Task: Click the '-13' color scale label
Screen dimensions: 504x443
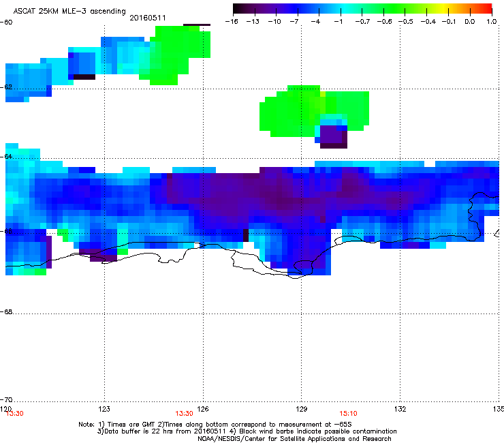Action: (253, 22)
